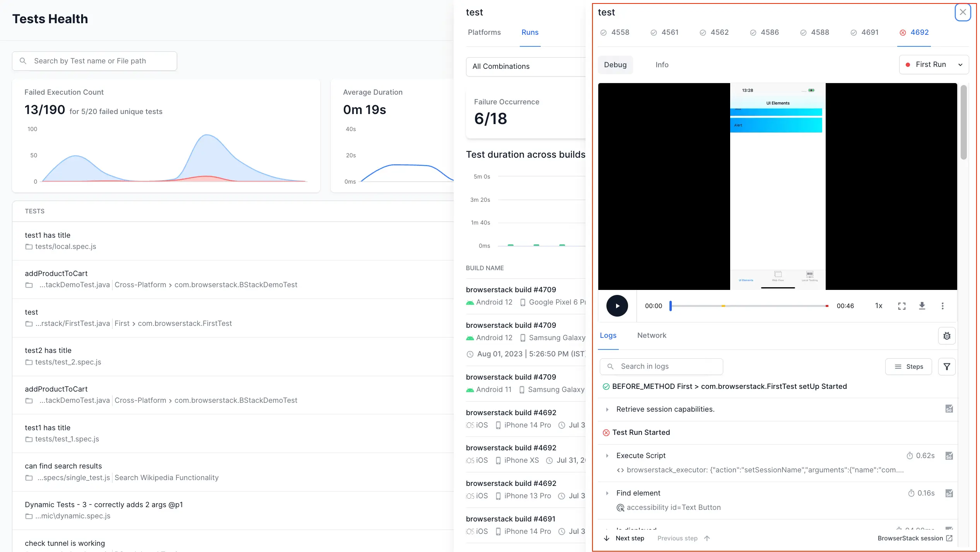980x552 pixels.
Task: Open video player more options menu
Action: [942, 306]
